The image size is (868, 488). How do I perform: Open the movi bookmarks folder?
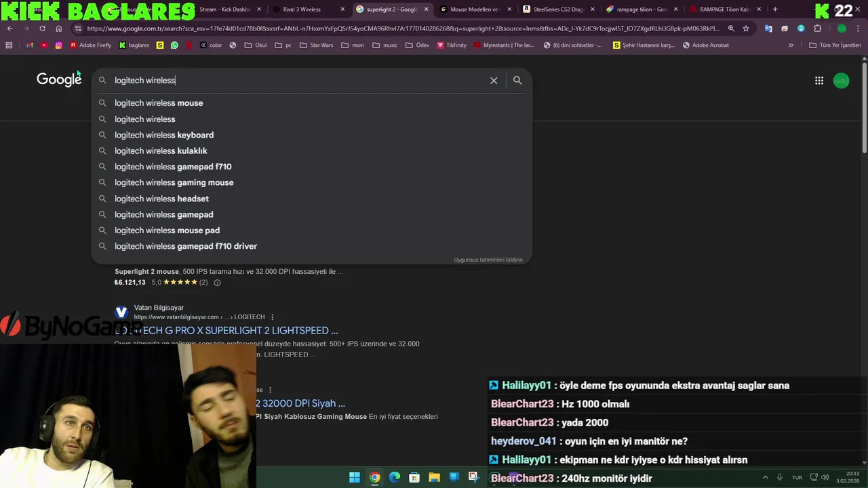tap(353, 45)
